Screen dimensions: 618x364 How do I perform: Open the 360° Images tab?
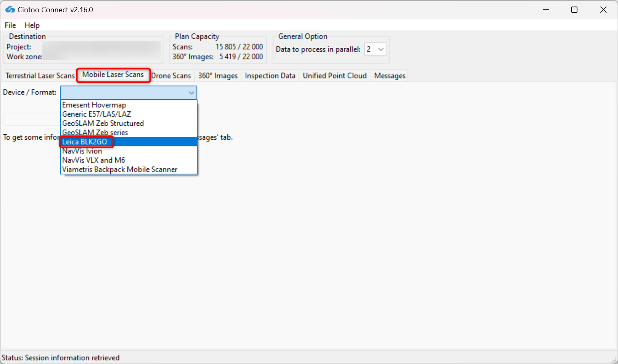(218, 76)
